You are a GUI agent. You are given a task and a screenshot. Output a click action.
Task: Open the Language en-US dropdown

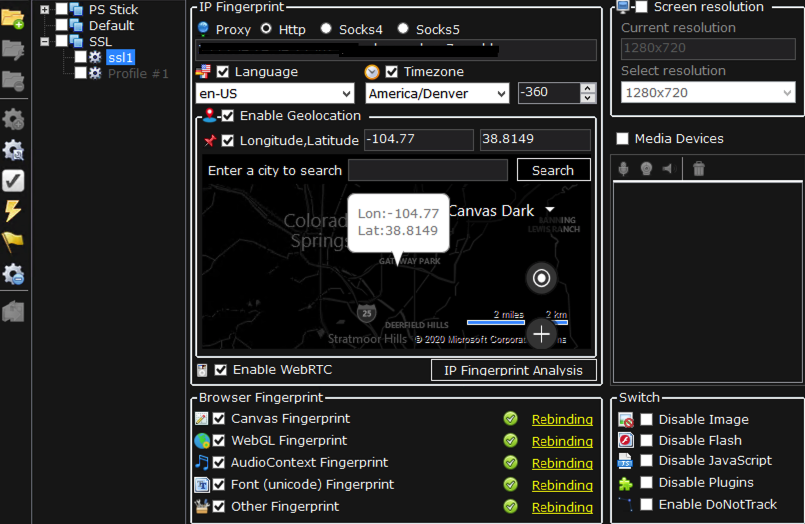point(276,93)
